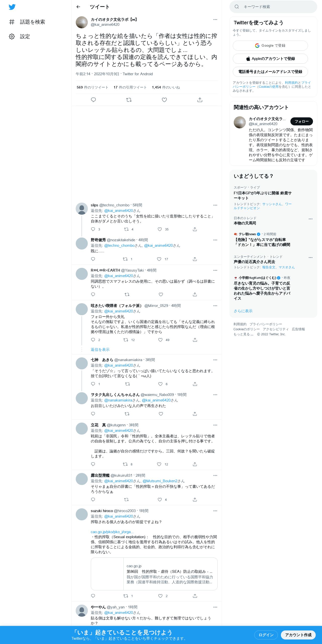Open more options for 本物の天馬司 trend

coord(310,219)
